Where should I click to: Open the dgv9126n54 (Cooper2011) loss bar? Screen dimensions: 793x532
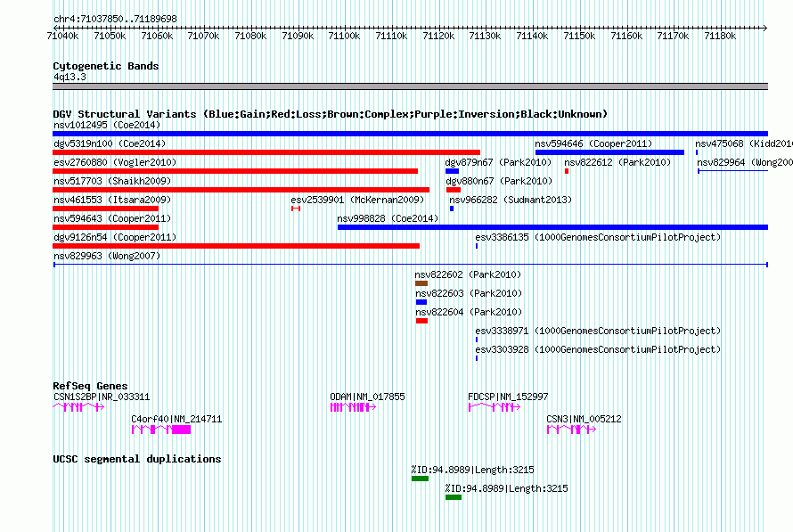click(x=236, y=246)
